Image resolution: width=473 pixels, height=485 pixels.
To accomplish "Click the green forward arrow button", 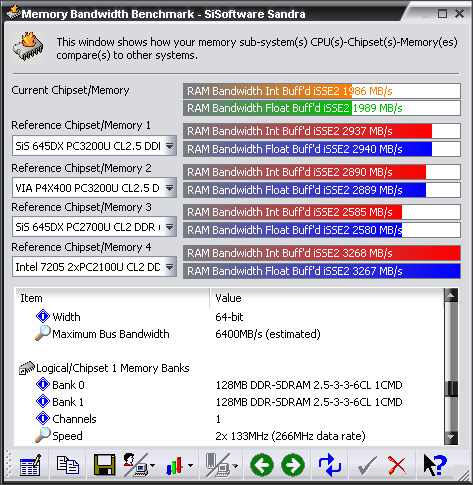I will pyautogui.click(x=293, y=465).
